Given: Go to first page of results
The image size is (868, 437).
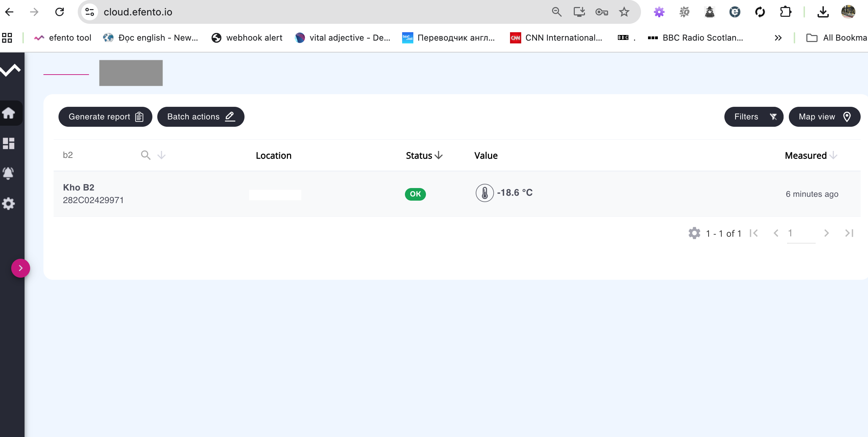Looking at the screenshot, I should tap(754, 233).
